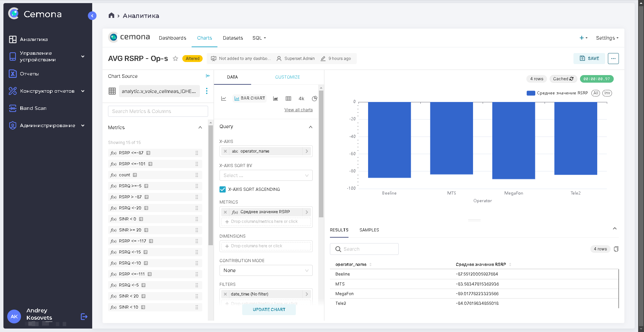Click the blue legend color swatch

531,93
